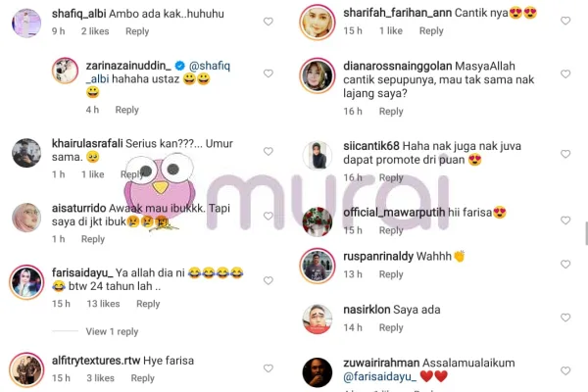
Task: Like nasirklon's Saya ada comment
Action: point(565,318)
